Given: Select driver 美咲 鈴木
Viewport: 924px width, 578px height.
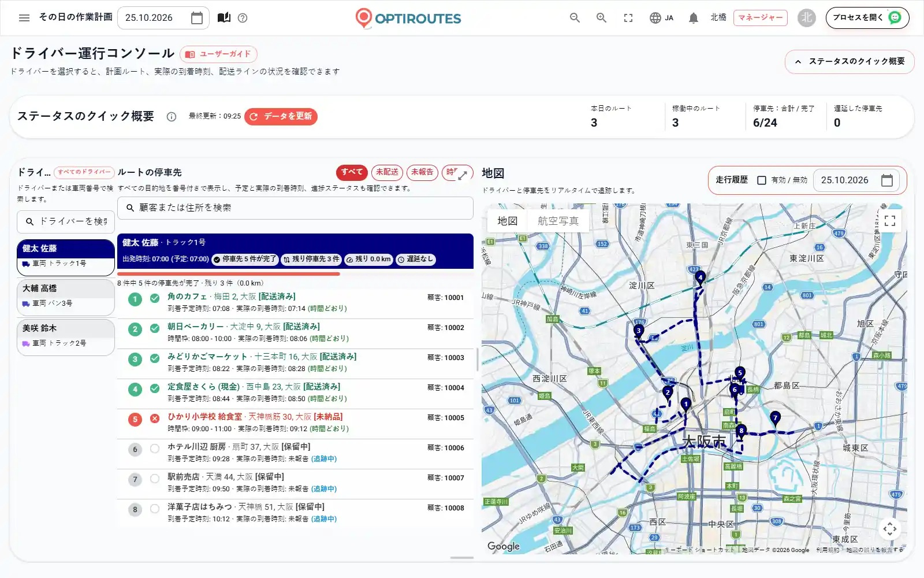Looking at the screenshot, I should (66, 337).
